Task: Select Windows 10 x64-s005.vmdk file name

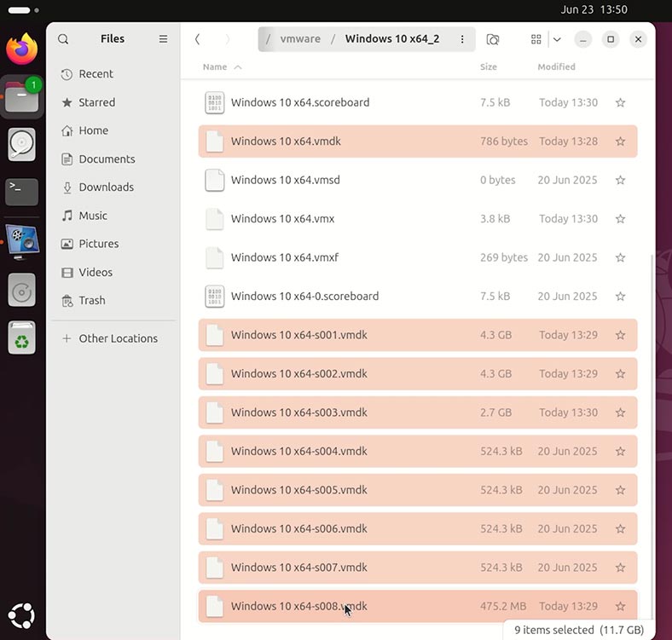Action: click(x=299, y=490)
